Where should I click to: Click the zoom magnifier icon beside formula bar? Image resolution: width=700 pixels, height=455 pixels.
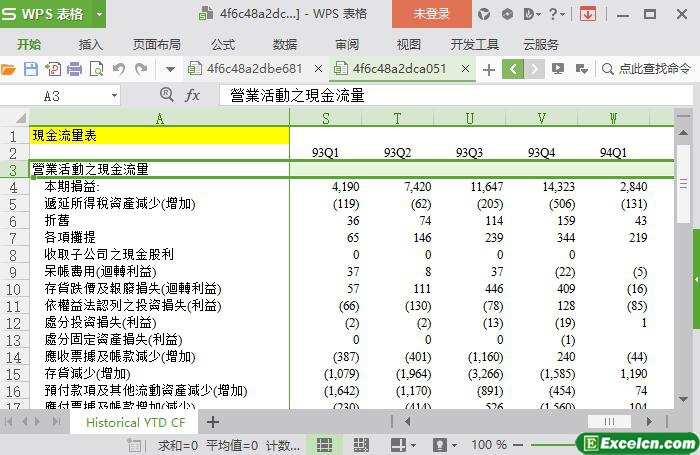coord(167,94)
